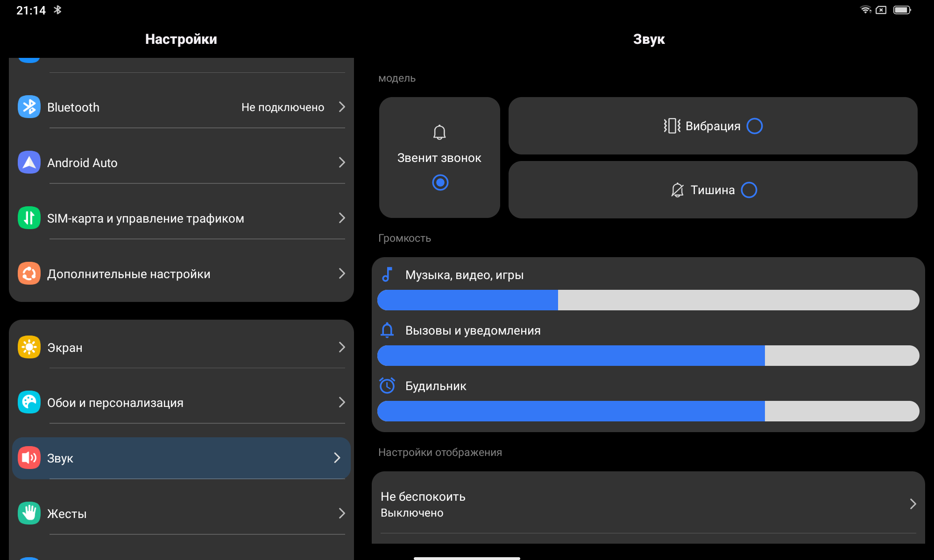This screenshot has height=560, width=934.
Task: Open Не беспокоить setting
Action: [x=648, y=504]
